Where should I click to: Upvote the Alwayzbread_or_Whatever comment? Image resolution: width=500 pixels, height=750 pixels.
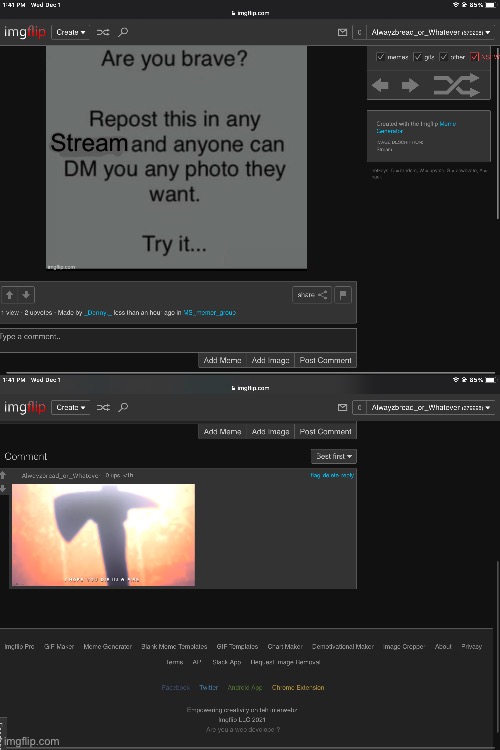pyautogui.click(x=3, y=475)
